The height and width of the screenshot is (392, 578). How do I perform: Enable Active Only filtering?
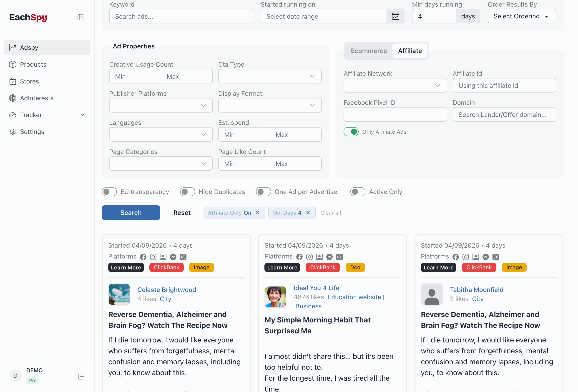pos(358,191)
